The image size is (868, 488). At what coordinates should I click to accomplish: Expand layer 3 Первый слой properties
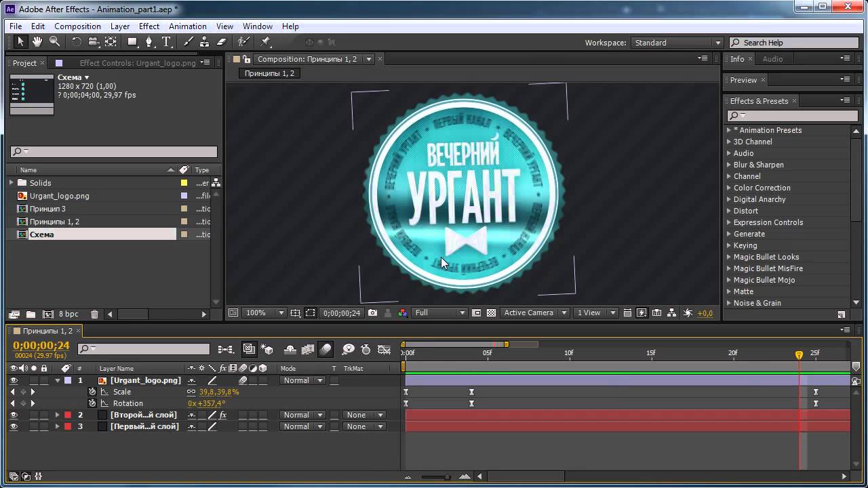[58, 427]
